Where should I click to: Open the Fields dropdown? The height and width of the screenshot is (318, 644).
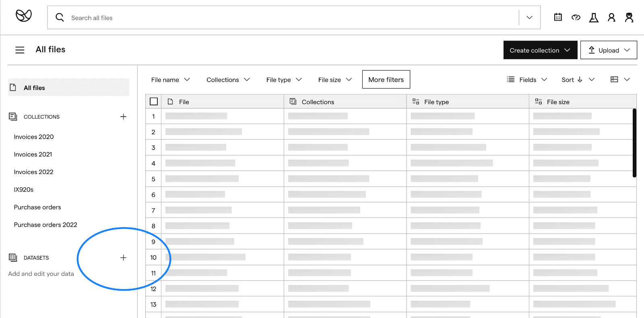527,80
